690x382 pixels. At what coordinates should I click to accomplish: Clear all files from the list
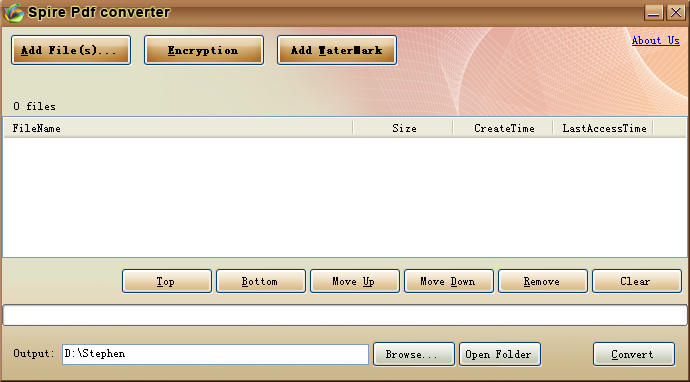(637, 281)
